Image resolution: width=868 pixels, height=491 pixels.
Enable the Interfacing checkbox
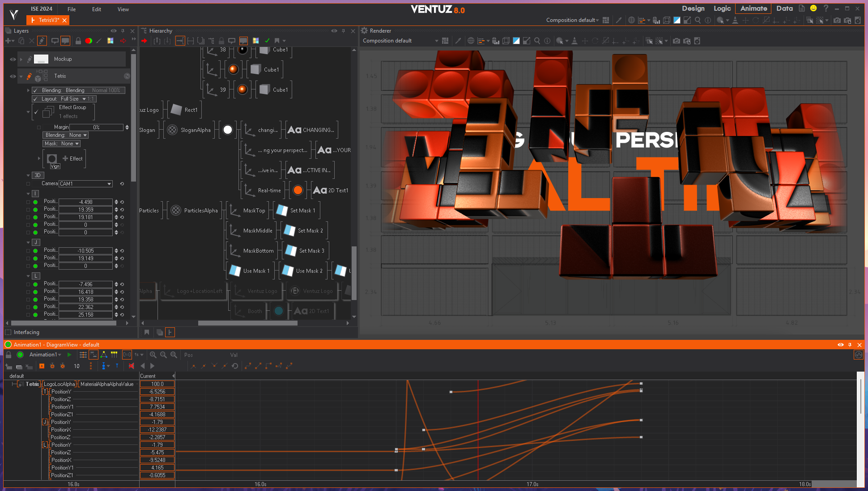click(x=8, y=332)
